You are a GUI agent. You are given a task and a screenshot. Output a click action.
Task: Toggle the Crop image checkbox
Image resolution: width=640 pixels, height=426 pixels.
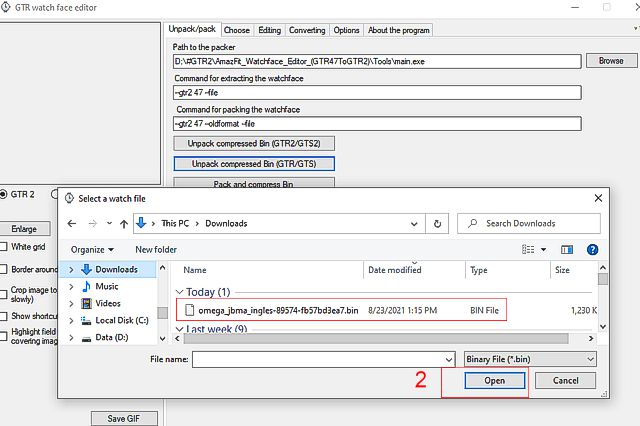pyautogui.click(x=4, y=294)
